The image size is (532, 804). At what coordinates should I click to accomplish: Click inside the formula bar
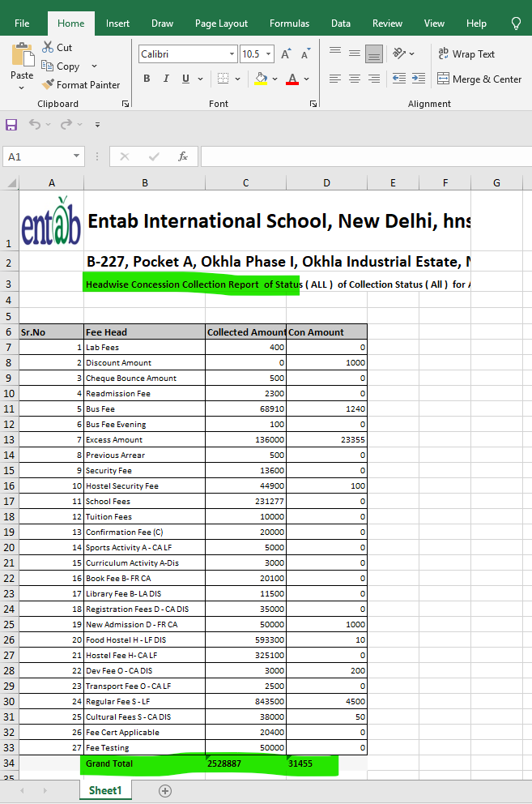367,156
